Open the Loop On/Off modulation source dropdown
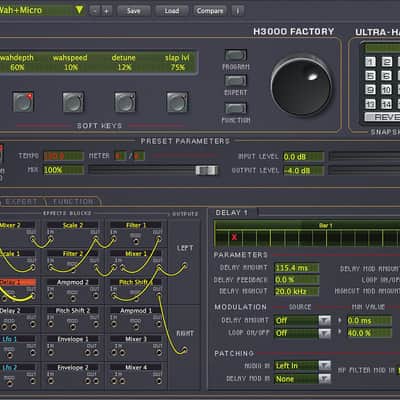Image resolution: width=400 pixels, height=400 pixels. [325, 333]
